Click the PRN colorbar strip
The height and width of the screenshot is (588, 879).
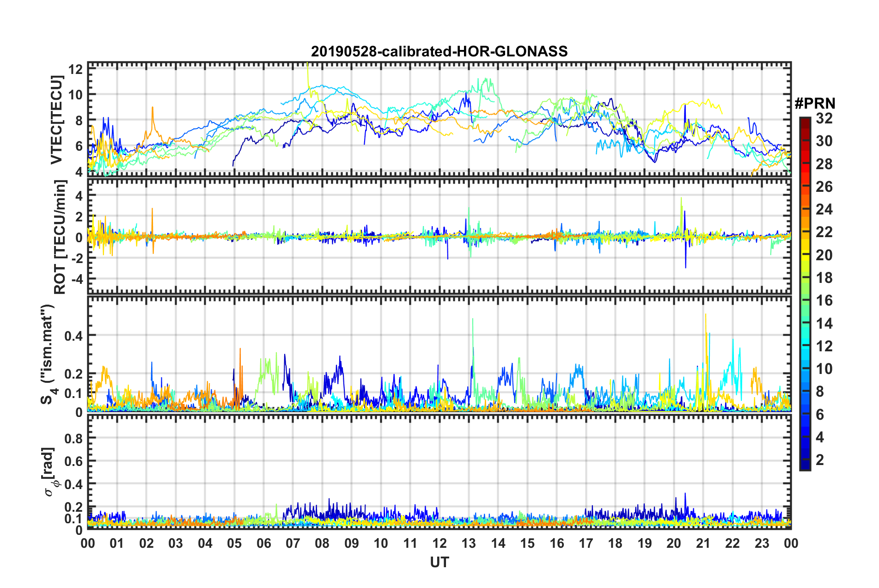(805, 294)
